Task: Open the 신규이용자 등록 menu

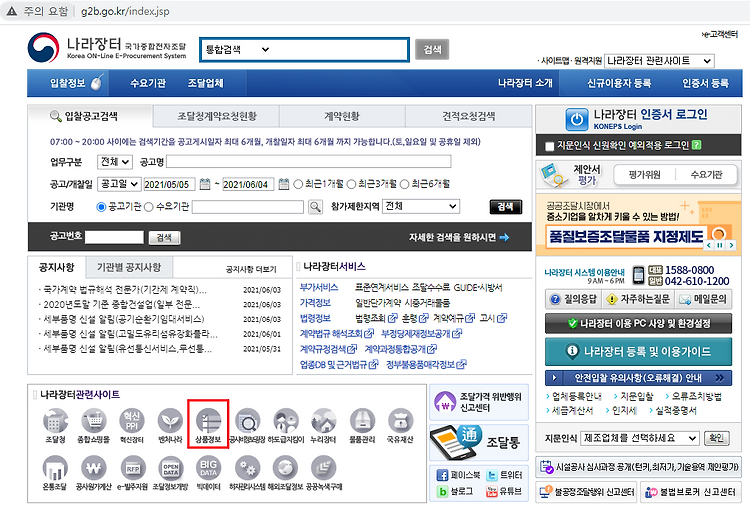Action: point(619,83)
